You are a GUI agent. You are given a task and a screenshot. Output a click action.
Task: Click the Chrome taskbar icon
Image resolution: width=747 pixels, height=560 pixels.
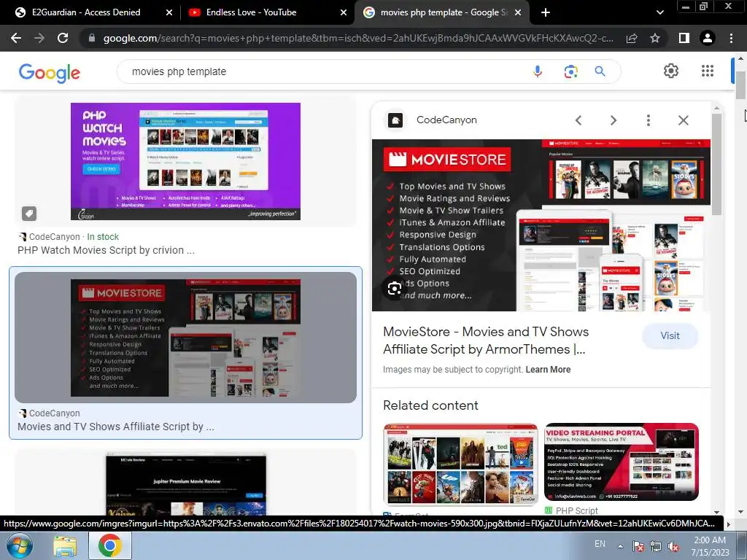coord(109,545)
